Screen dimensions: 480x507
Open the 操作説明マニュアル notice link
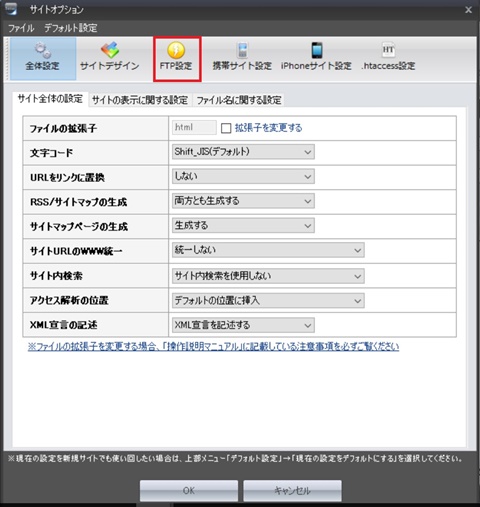[x=213, y=347]
